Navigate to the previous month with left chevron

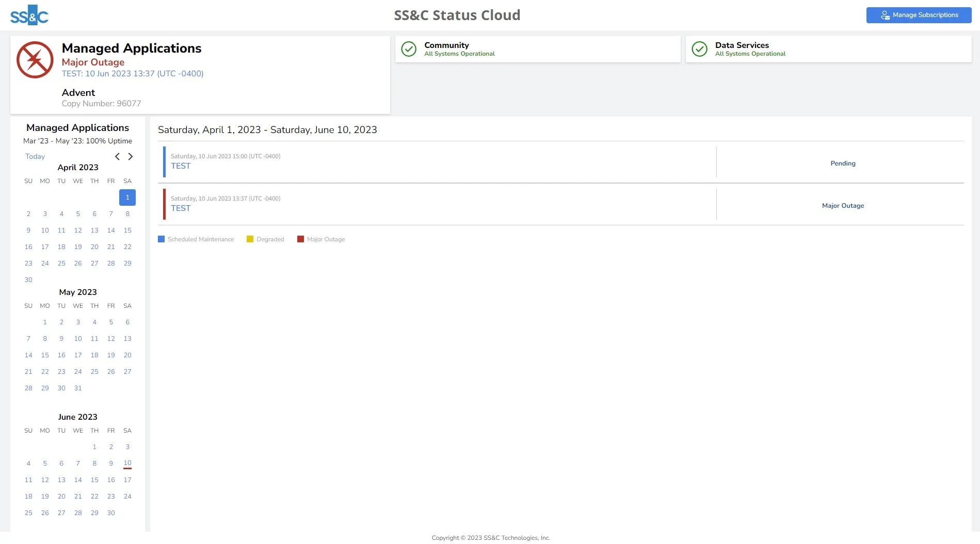(117, 156)
